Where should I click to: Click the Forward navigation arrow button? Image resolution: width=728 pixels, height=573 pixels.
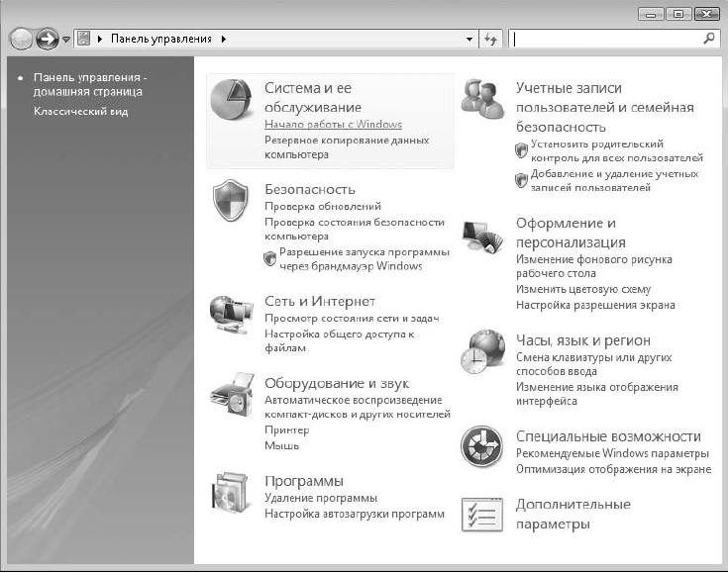48,39
